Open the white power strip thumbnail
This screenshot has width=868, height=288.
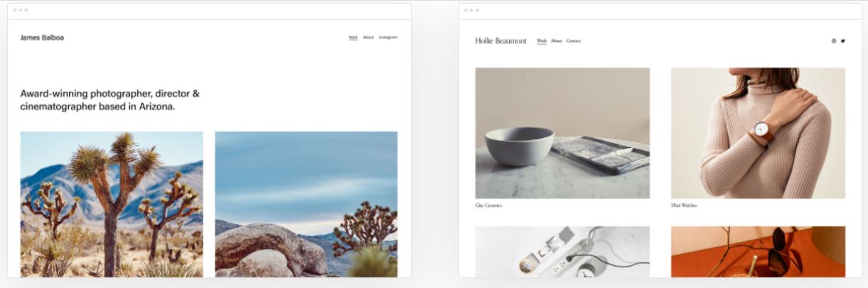562,252
